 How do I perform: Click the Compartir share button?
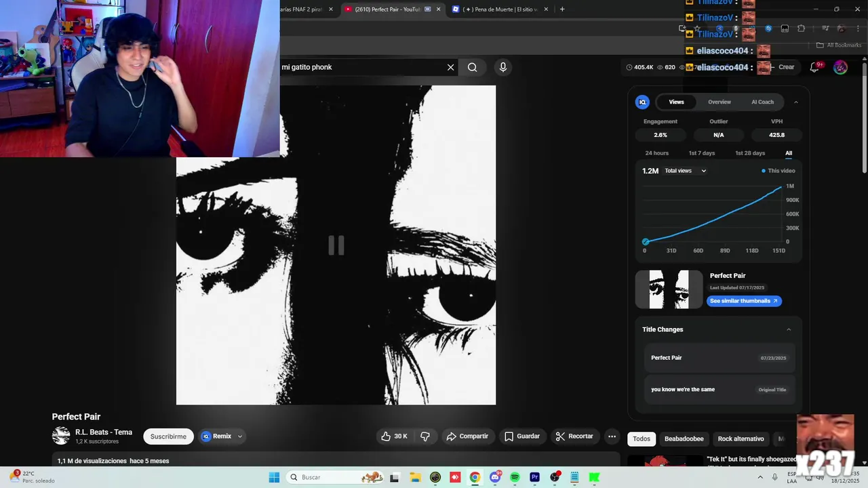tap(467, 436)
